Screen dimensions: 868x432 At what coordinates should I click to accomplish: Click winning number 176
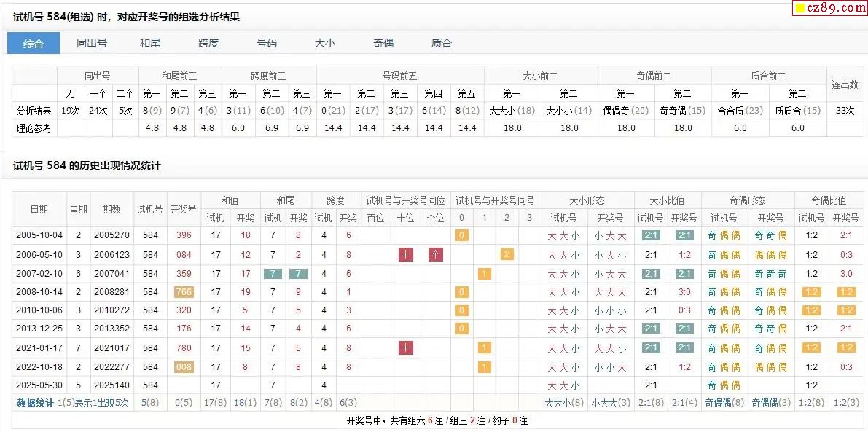point(184,329)
